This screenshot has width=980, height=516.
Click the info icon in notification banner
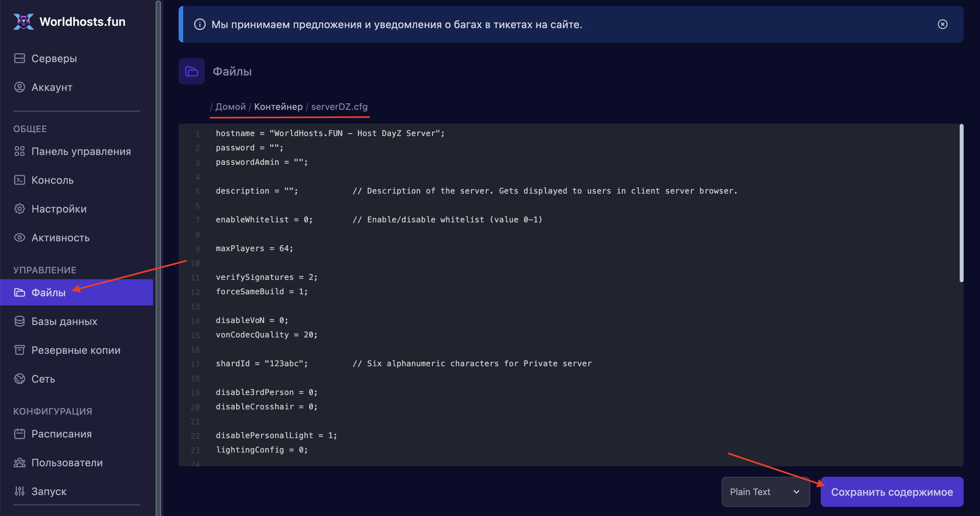click(200, 24)
